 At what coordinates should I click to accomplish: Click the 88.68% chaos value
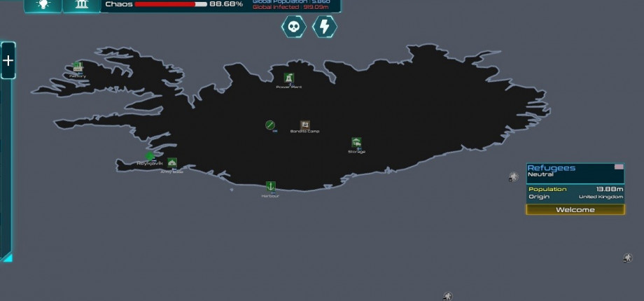pos(226,4)
